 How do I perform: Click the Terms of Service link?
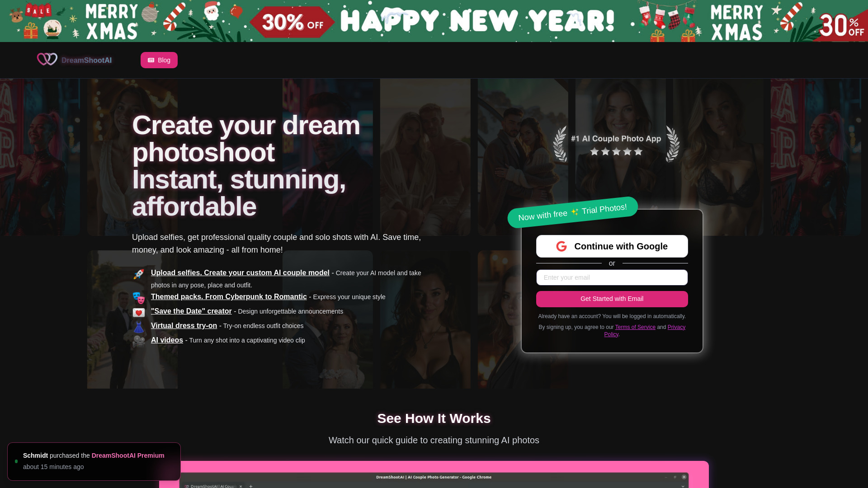tap(636, 327)
